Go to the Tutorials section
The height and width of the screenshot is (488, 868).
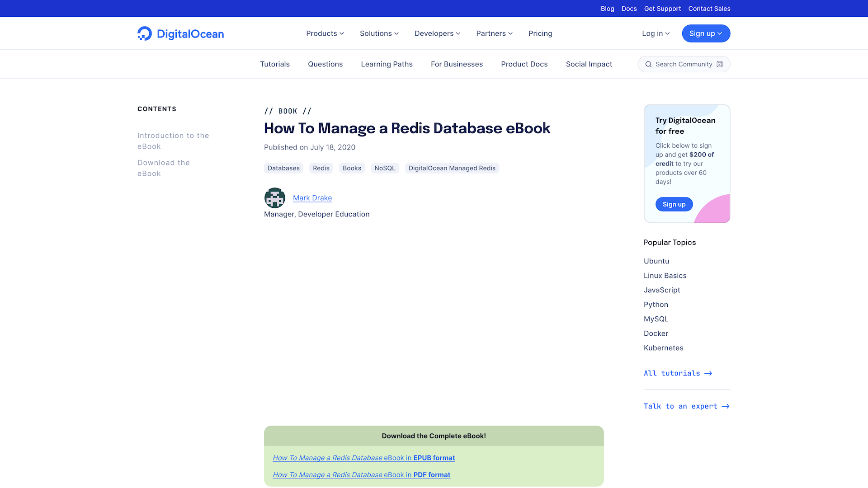(x=275, y=64)
